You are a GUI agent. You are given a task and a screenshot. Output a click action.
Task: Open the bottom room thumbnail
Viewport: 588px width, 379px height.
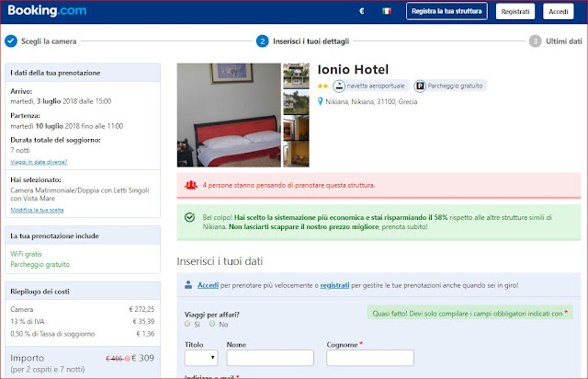click(296, 154)
